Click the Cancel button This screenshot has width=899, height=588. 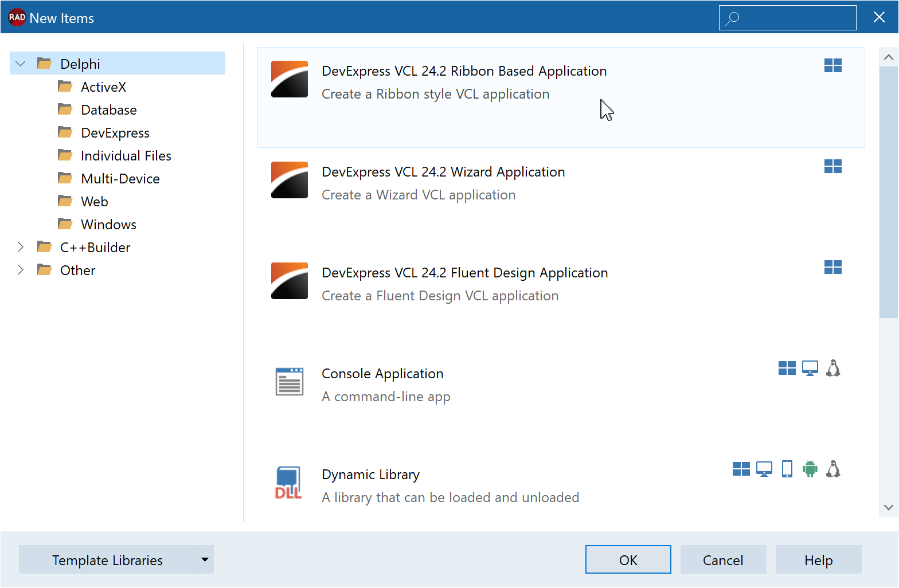pyautogui.click(x=723, y=559)
